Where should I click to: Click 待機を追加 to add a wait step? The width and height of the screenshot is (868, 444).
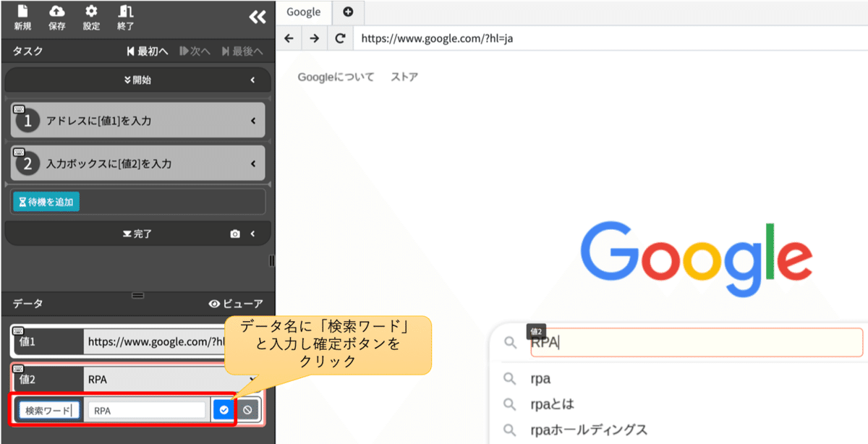click(x=46, y=201)
